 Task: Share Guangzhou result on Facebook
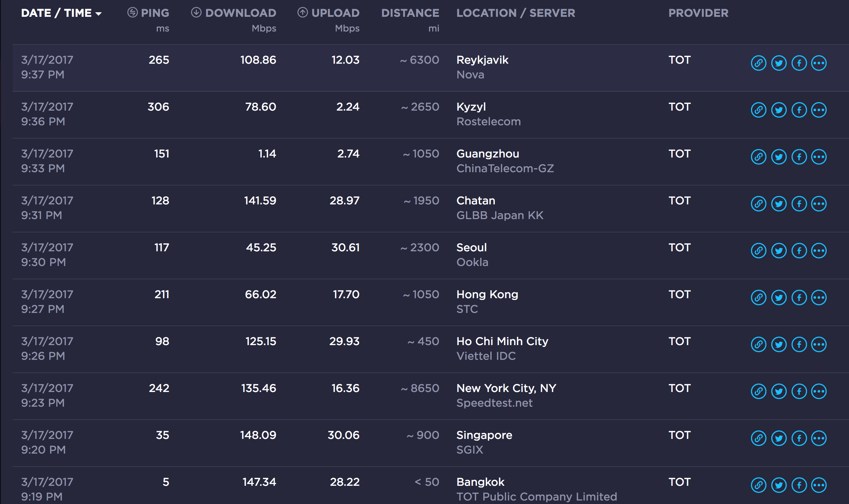(x=799, y=157)
